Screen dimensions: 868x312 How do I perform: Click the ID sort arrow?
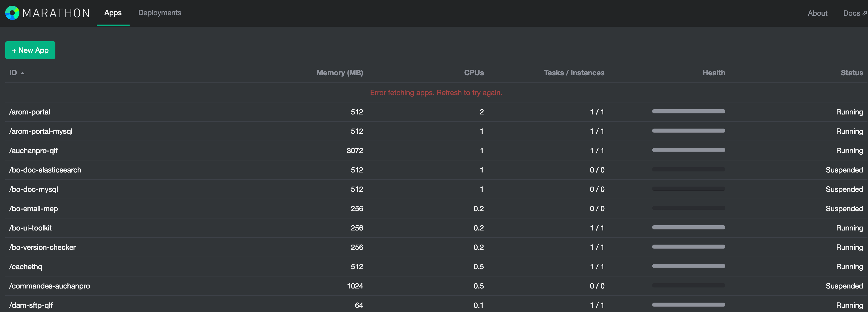coord(22,73)
